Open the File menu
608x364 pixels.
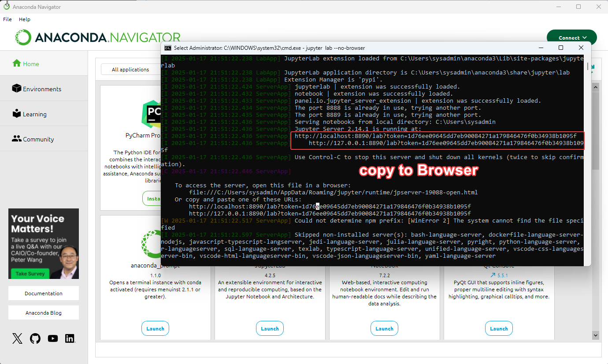(x=7, y=19)
